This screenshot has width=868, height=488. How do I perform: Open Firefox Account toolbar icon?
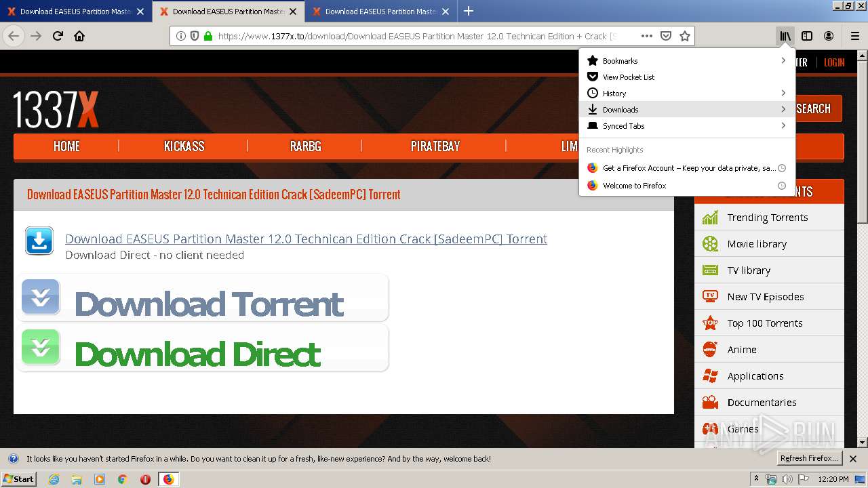(829, 36)
